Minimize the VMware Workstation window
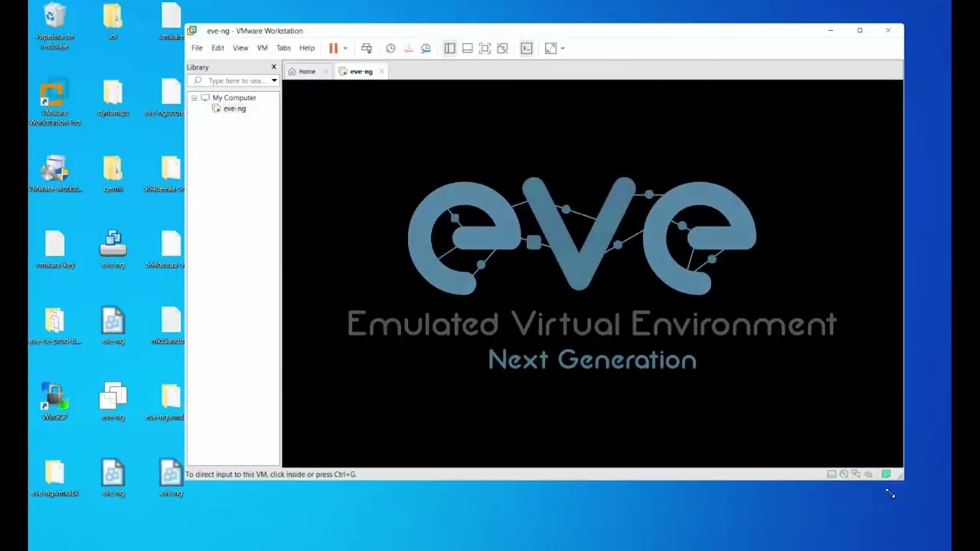Screen dimensions: 980x551 831,31
